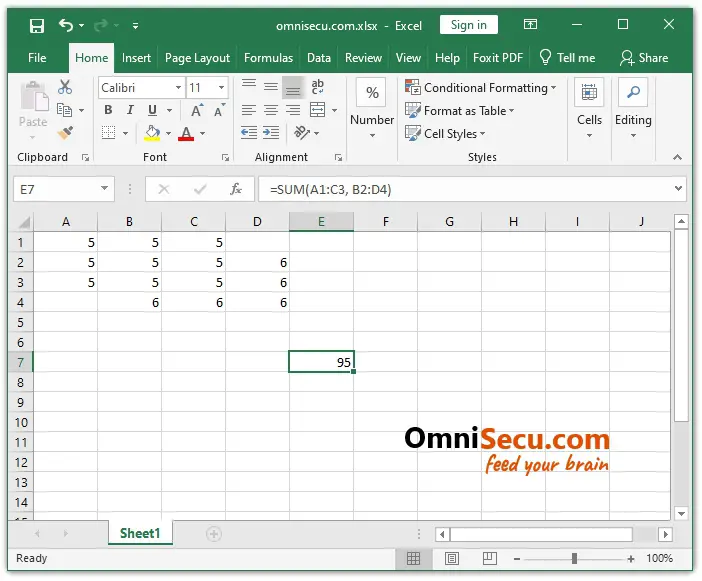Open Font dialog launcher icon
Screen dimensions: 702x581
tap(225, 158)
